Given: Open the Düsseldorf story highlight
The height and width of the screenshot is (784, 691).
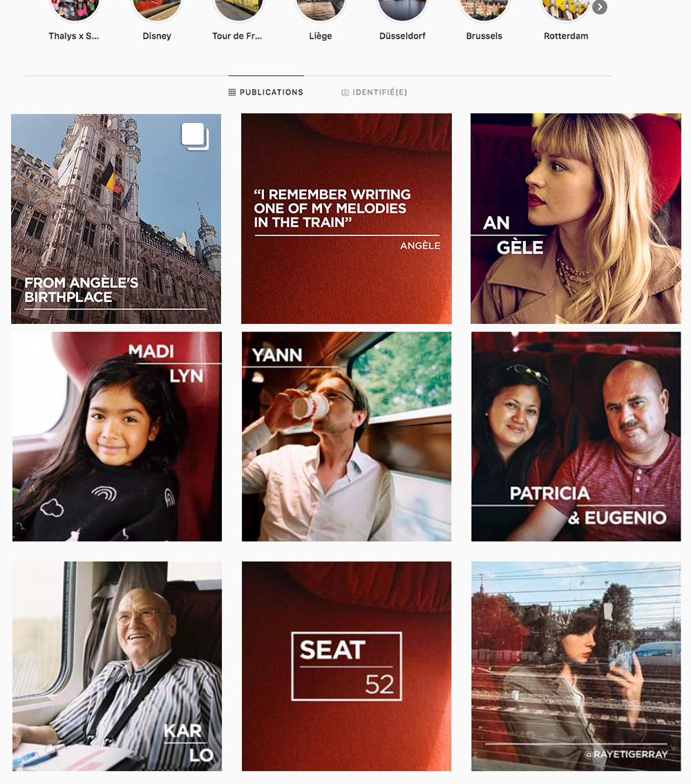Looking at the screenshot, I should pos(402,10).
